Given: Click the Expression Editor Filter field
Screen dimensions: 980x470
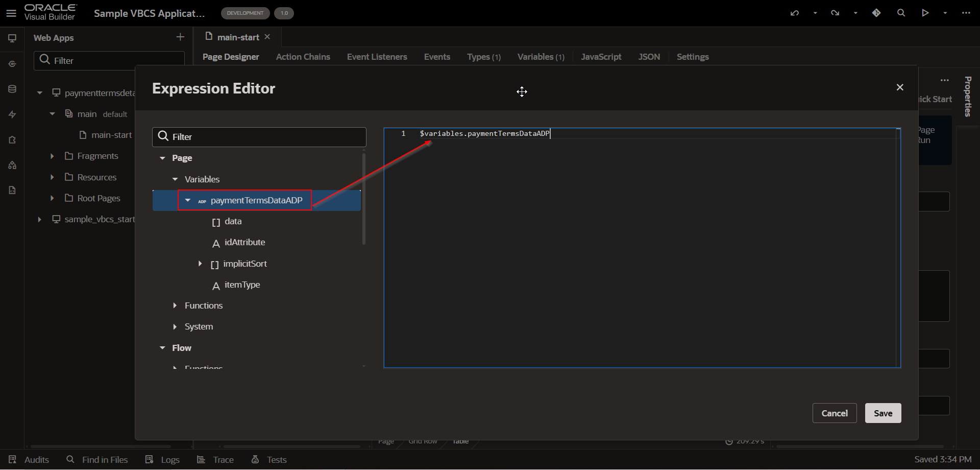Looking at the screenshot, I should [259, 137].
